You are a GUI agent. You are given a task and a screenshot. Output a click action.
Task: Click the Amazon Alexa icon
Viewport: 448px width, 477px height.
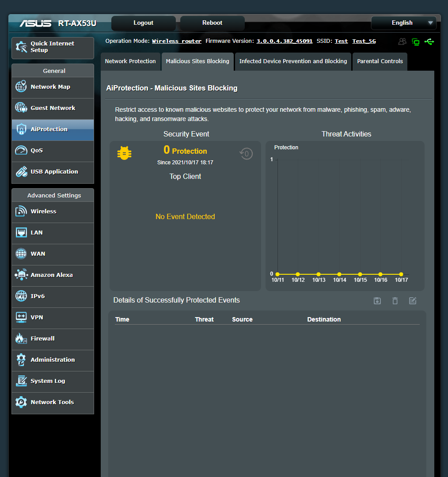tap(21, 275)
